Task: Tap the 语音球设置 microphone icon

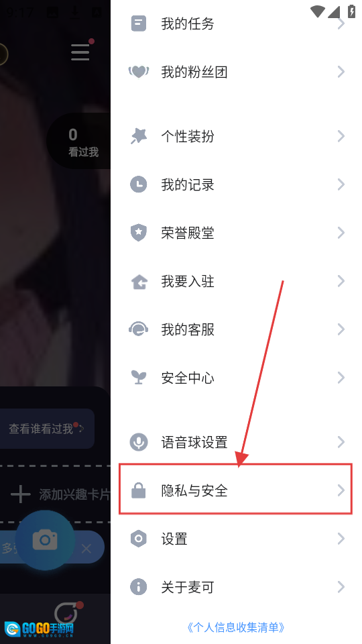Action: coord(138,442)
